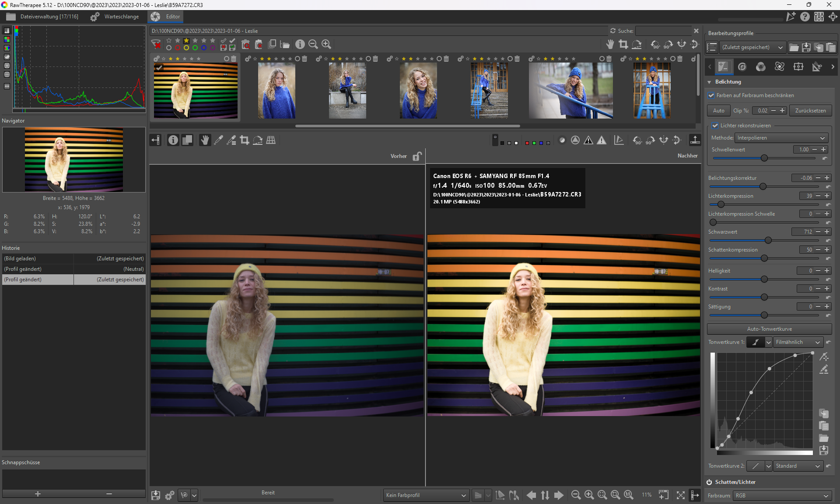Select the straighten tool
The height and width of the screenshot is (504, 840).
coord(258,140)
